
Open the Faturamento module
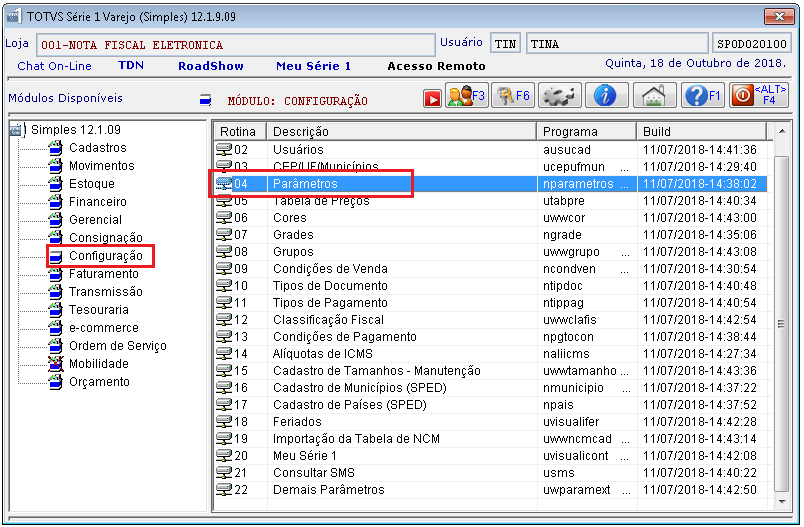[x=104, y=274]
